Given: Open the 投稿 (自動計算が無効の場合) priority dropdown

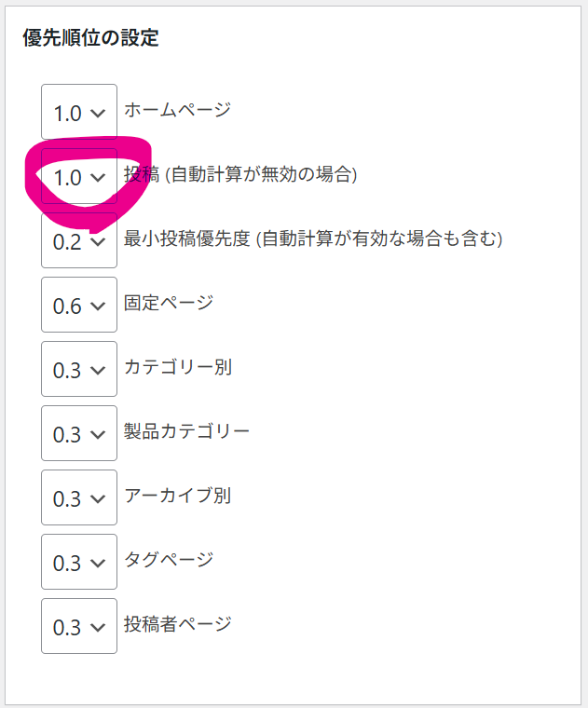Looking at the screenshot, I should tap(79, 177).
